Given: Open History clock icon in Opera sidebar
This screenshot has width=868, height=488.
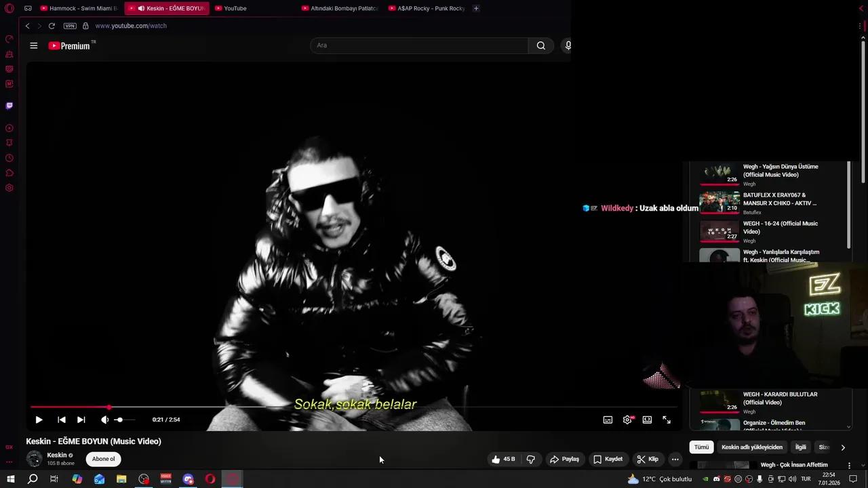Looking at the screenshot, I should (x=9, y=158).
